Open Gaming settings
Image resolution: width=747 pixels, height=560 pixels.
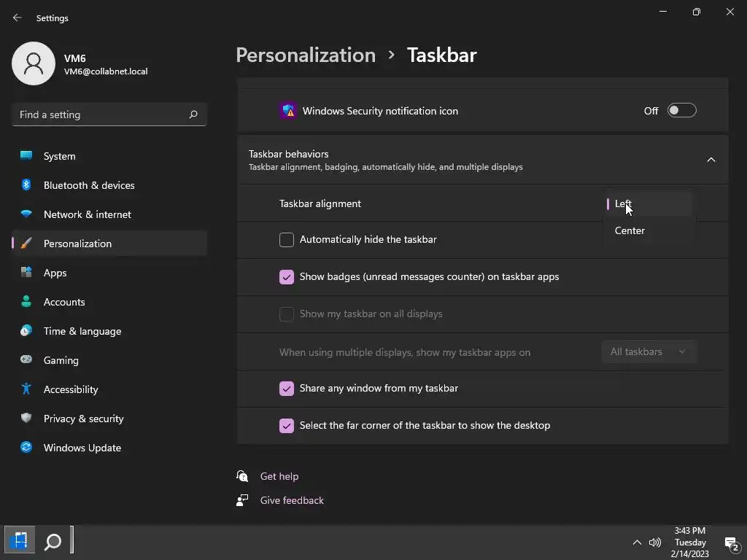(109, 360)
